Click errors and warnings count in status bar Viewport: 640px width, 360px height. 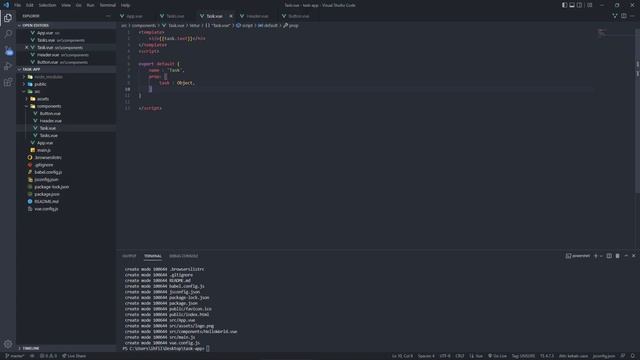point(48,356)
